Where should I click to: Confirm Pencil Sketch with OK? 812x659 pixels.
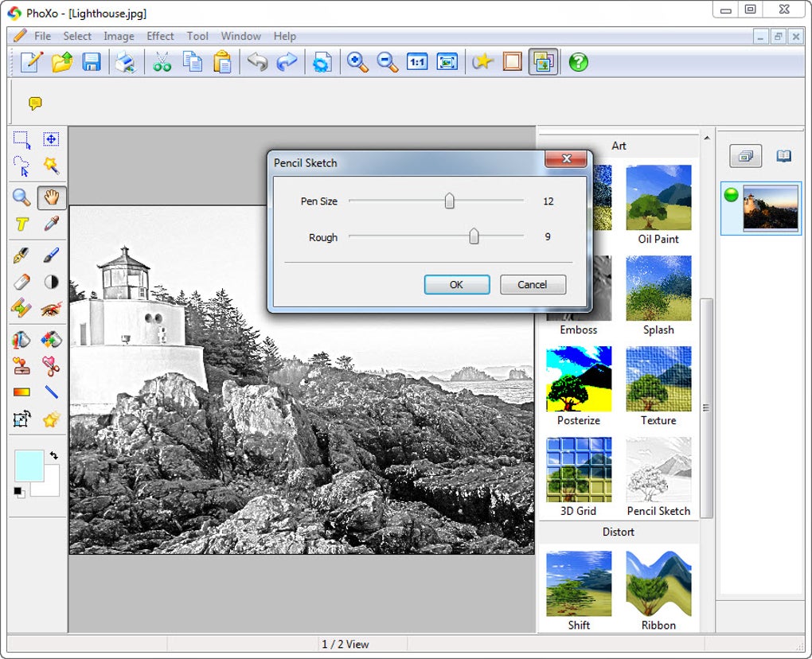coord(457,284)
